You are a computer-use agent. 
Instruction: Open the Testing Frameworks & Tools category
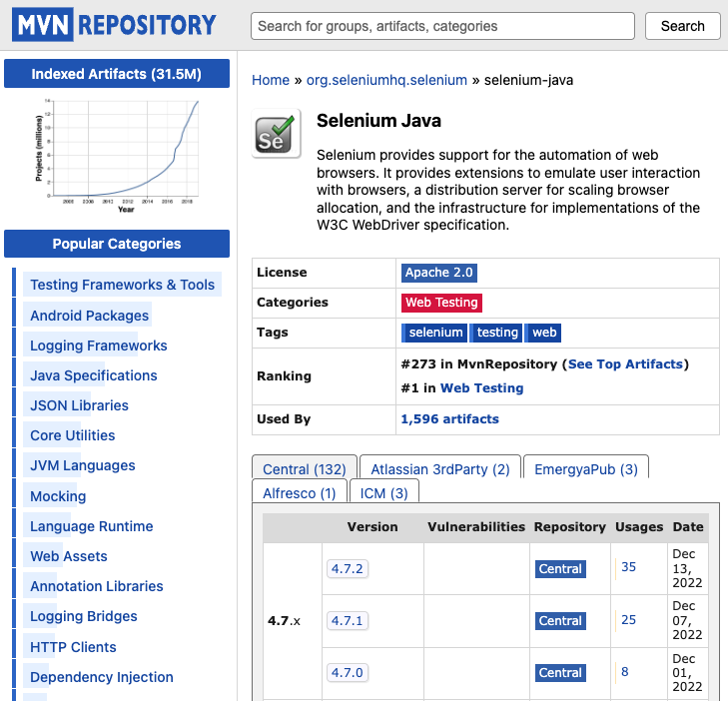click(x=122, y=285)
